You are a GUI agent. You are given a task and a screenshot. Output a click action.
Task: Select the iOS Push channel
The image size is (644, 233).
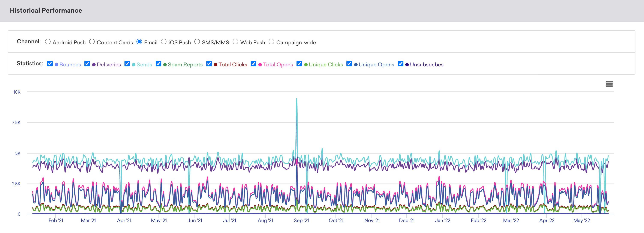click(164, 42)
